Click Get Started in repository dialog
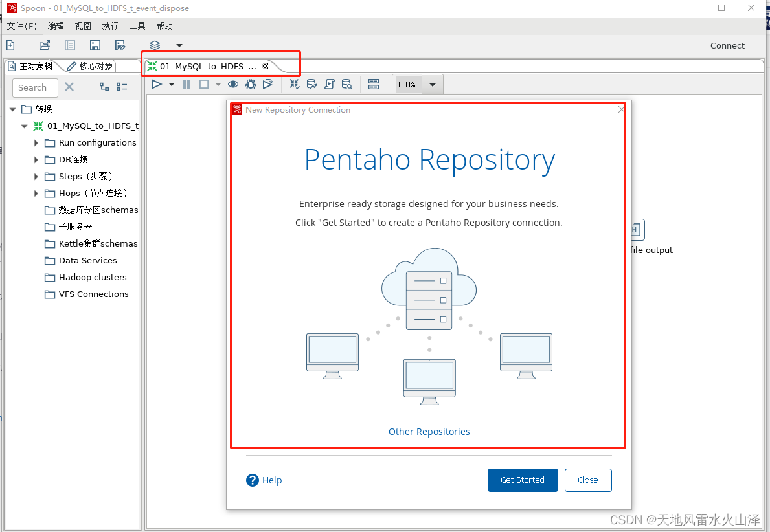Screen dimensions: 770x532 click(523, 480)
